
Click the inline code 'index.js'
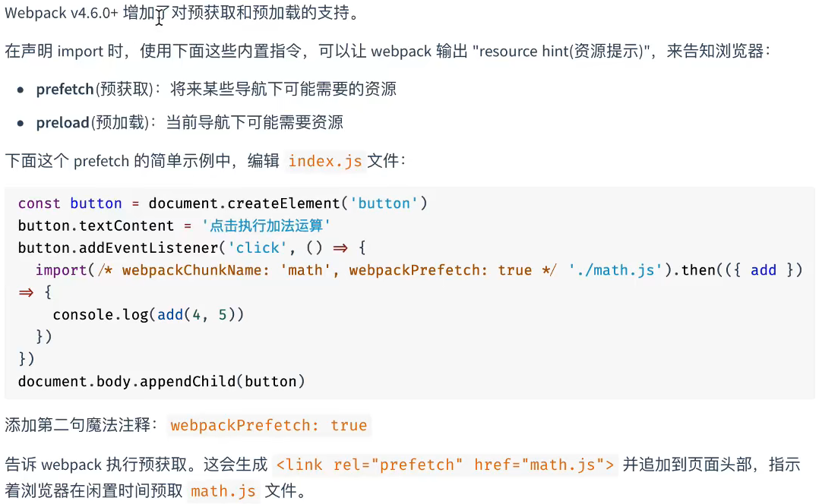pyautogui.click(x=325, y=161)
